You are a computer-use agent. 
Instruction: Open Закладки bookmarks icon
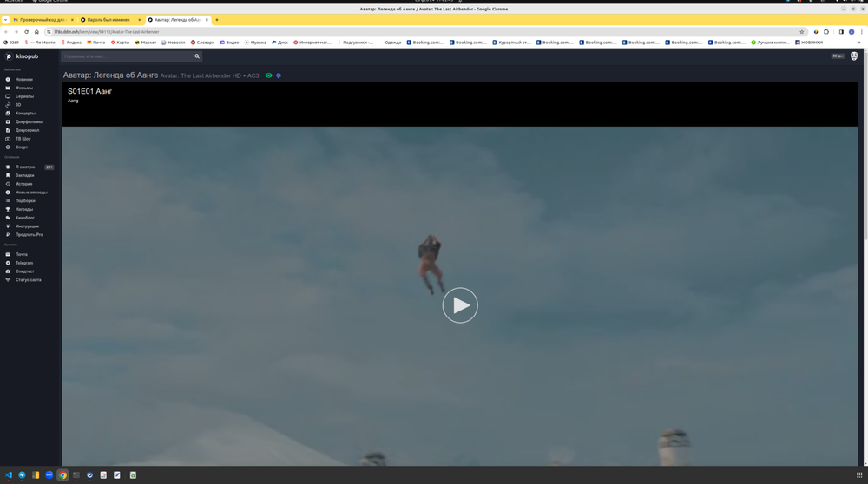click(x=8, y=175)
